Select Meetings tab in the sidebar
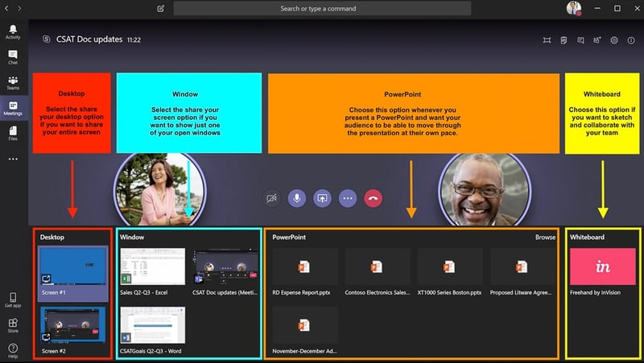The width and height of the screenshot is (644, 363). pyautogui.click(x=13, y=108)
